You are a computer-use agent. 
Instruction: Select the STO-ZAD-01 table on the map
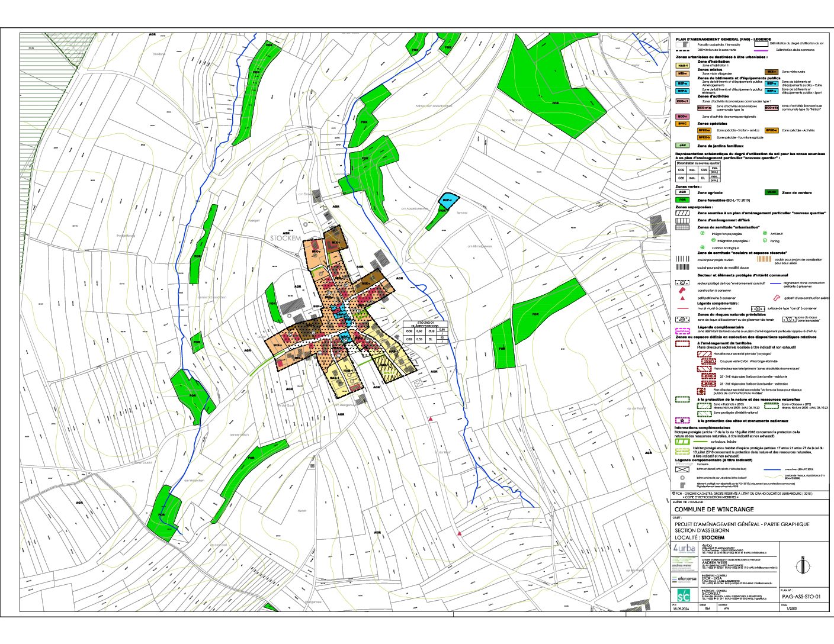click(x=425, y=332)
